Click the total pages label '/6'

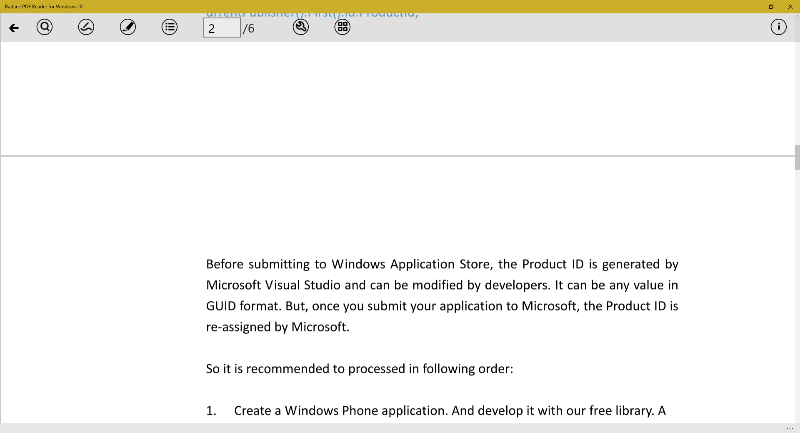(248, 28)
